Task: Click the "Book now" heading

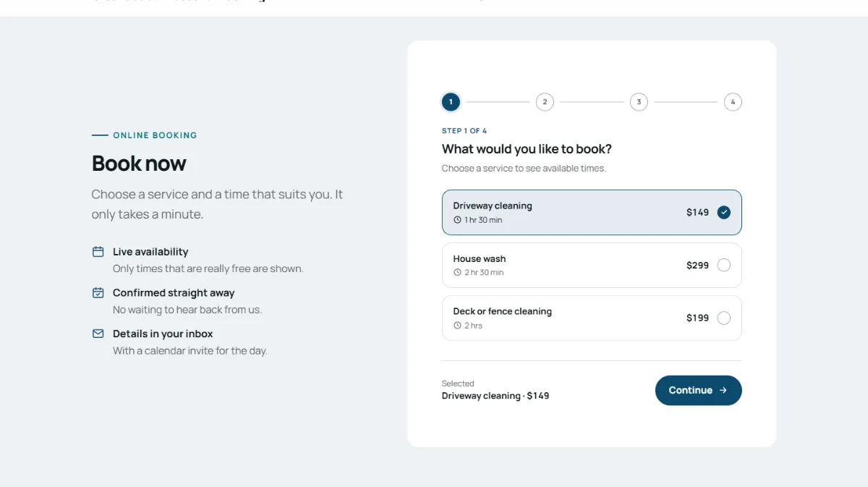Action: (x=139, y=164)
